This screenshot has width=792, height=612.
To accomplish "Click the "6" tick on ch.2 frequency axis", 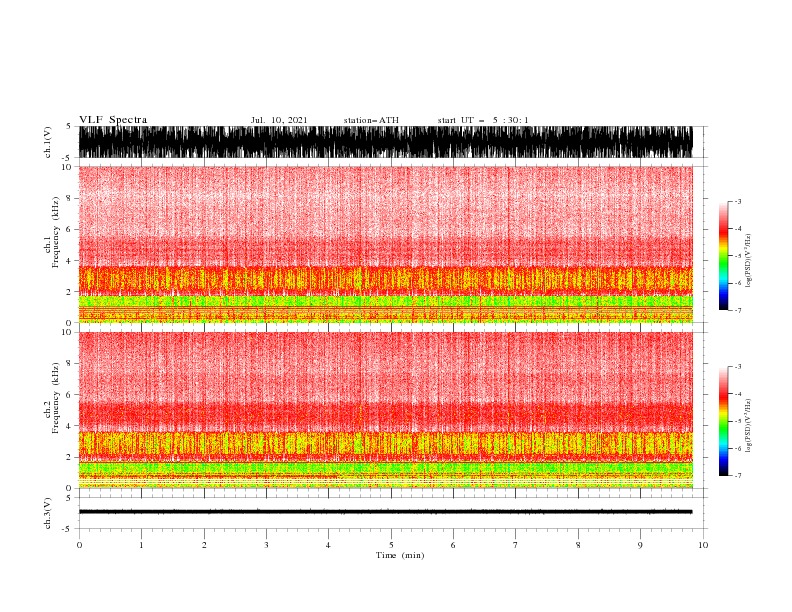I will pos(69,395).
